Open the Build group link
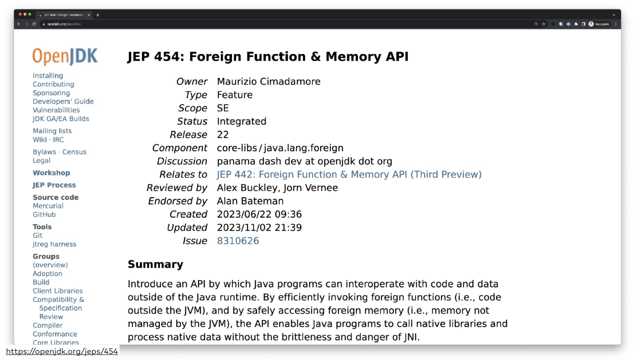This screenshot has height=362, width=644. tap(41, 282)
